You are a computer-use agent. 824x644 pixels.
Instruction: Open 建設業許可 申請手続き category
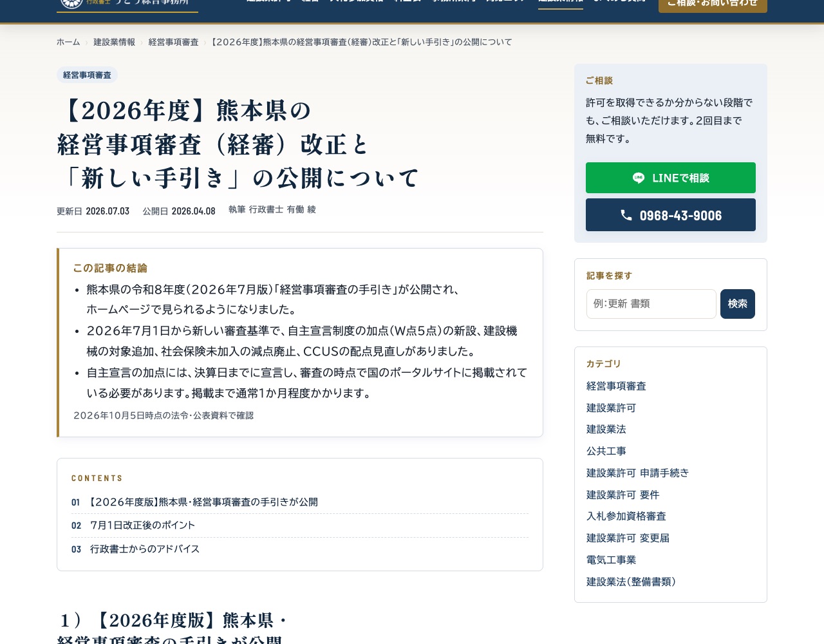click(x=637, y=473)
